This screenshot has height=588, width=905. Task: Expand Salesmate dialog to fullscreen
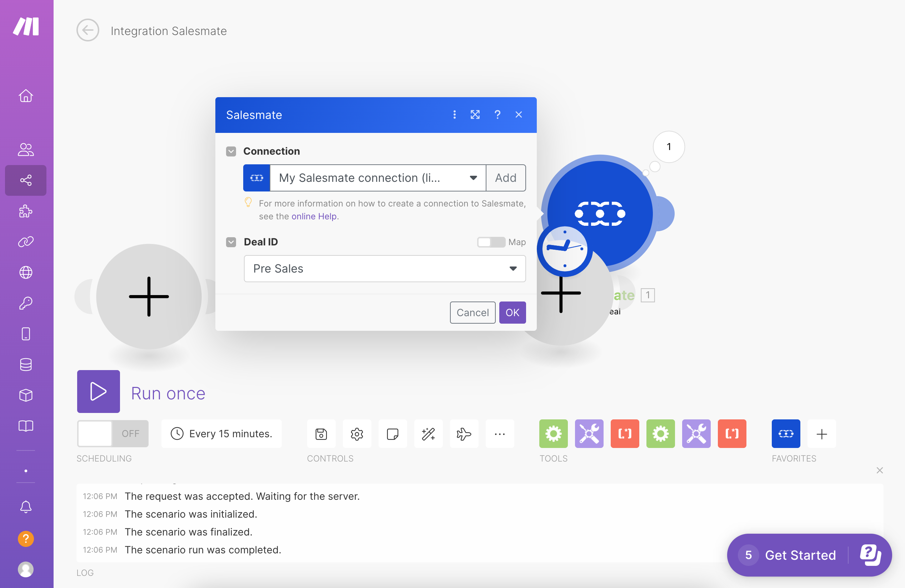(x=475, y=115)
